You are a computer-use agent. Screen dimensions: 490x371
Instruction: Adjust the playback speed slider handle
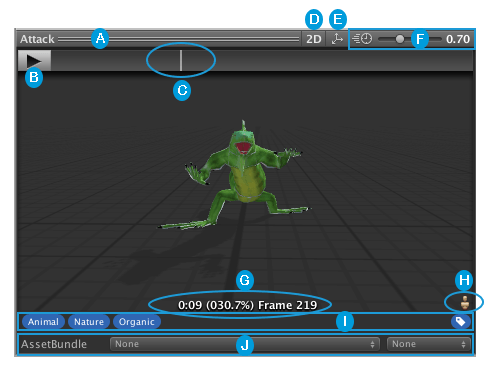[400, 39]
